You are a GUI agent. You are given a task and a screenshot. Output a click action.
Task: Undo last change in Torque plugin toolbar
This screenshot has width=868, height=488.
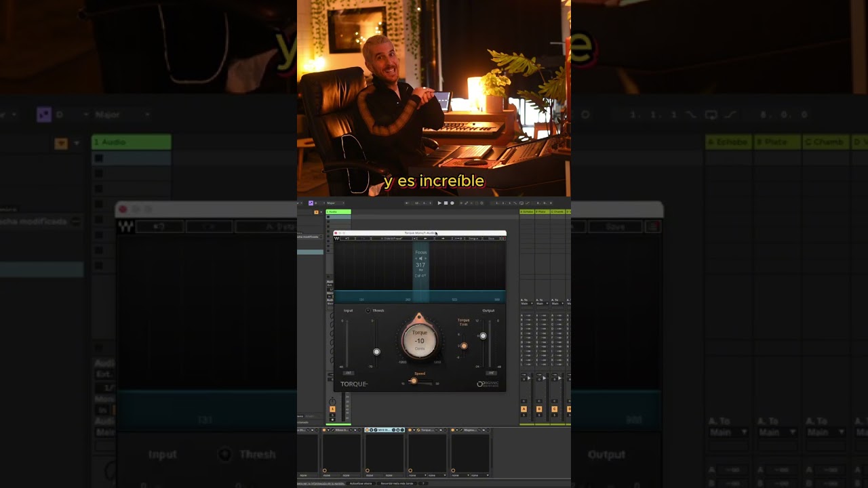347,239
